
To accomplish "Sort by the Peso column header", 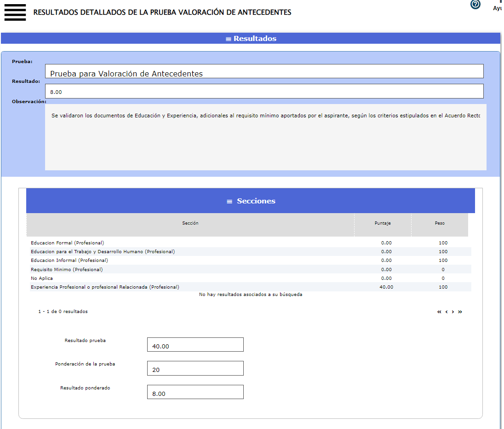I will tap(440, 223).
